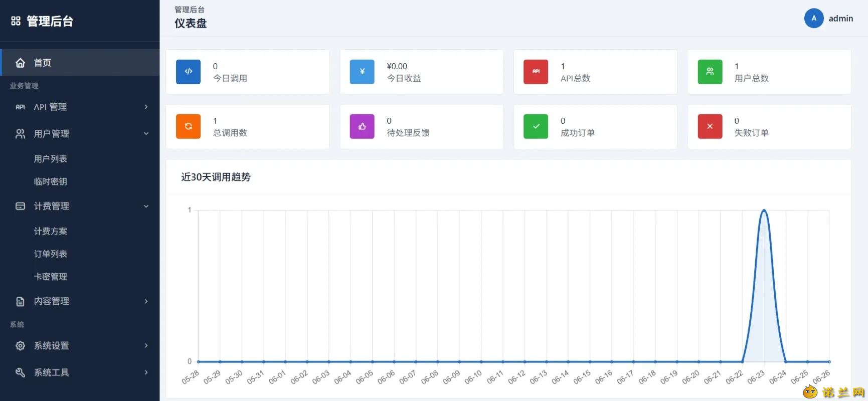
Task: Click the users icon beside 用户管理
Action: [x=20, y=134]
